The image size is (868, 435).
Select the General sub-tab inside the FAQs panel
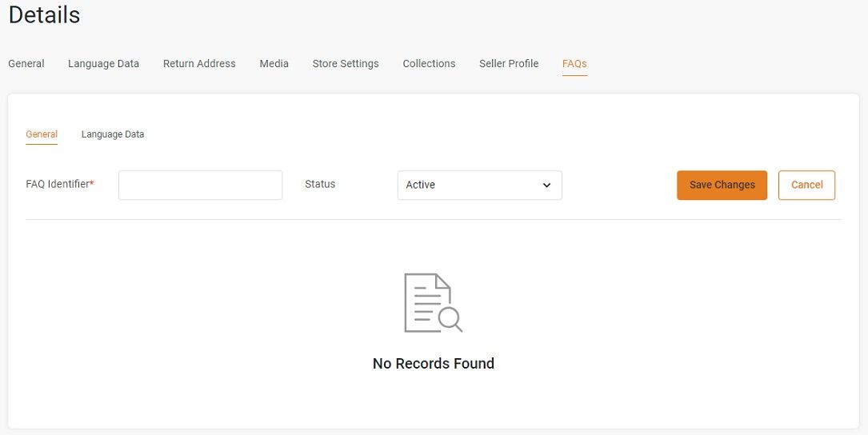pyautogui.click(x=42, y=134)
